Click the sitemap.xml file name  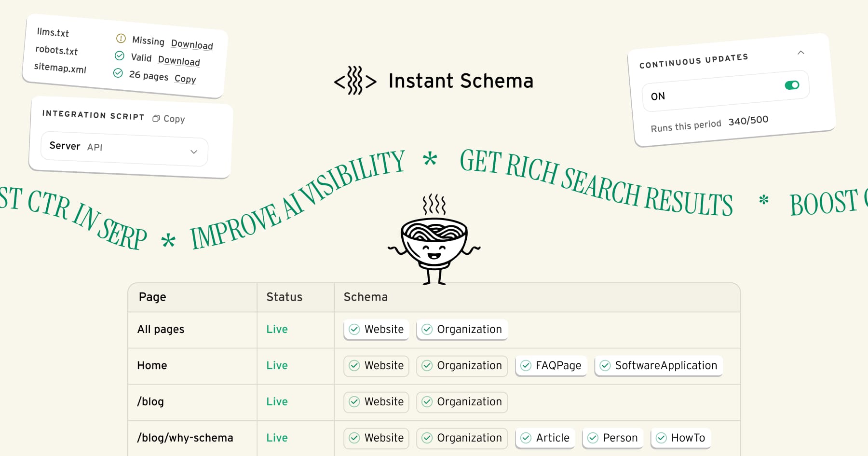click(60, 68)
